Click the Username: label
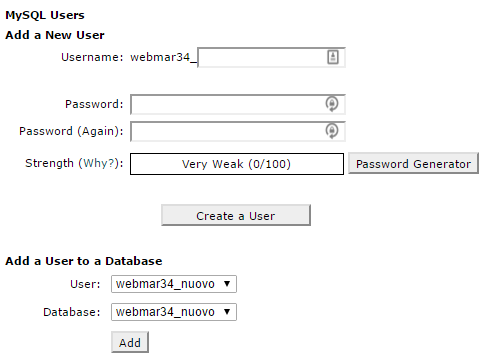Viewport: 501px width, 364px height. point(92,57)
